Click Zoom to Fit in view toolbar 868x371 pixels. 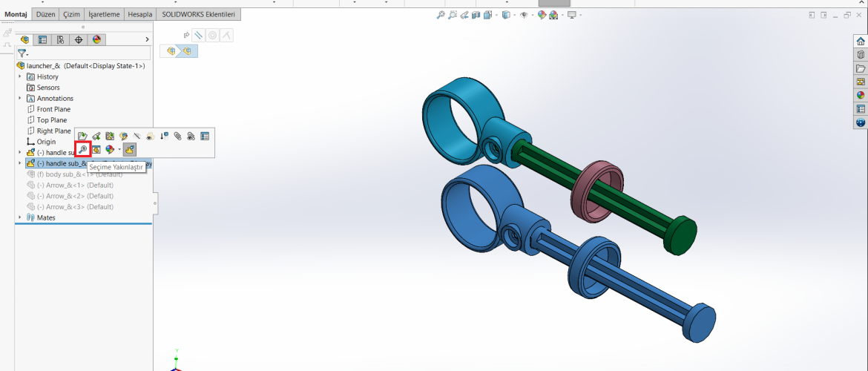(441, 15)
